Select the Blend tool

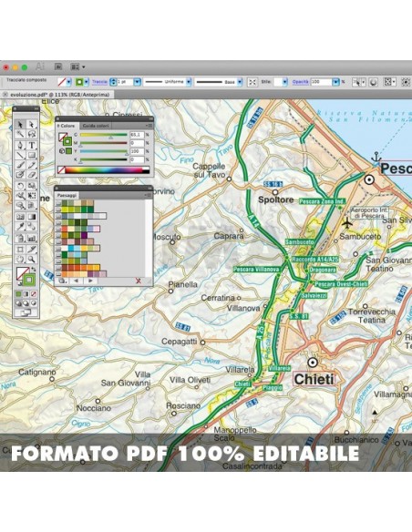[32, 227]
